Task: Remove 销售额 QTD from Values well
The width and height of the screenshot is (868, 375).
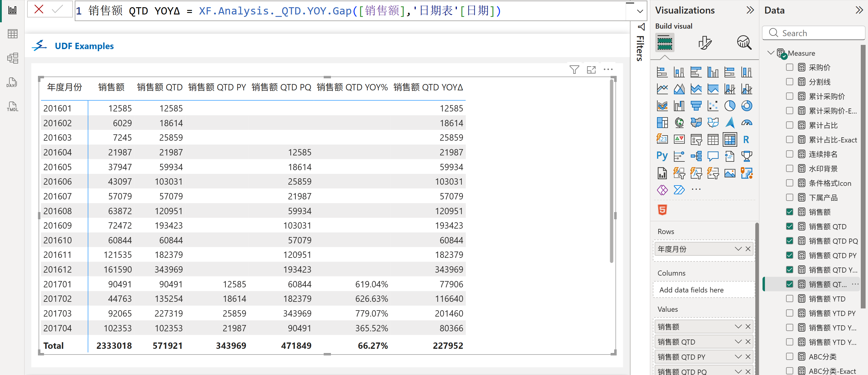Action: (x=748, y=342)
